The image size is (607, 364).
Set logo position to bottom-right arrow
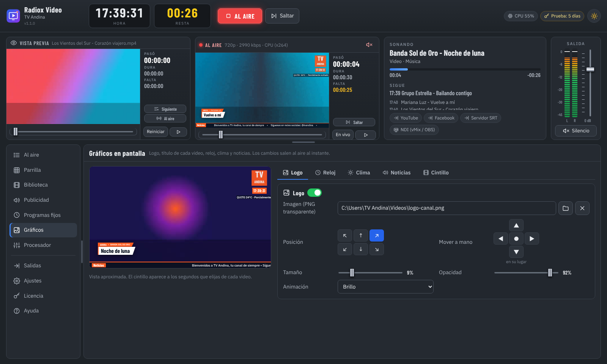(x=377, y=249)
